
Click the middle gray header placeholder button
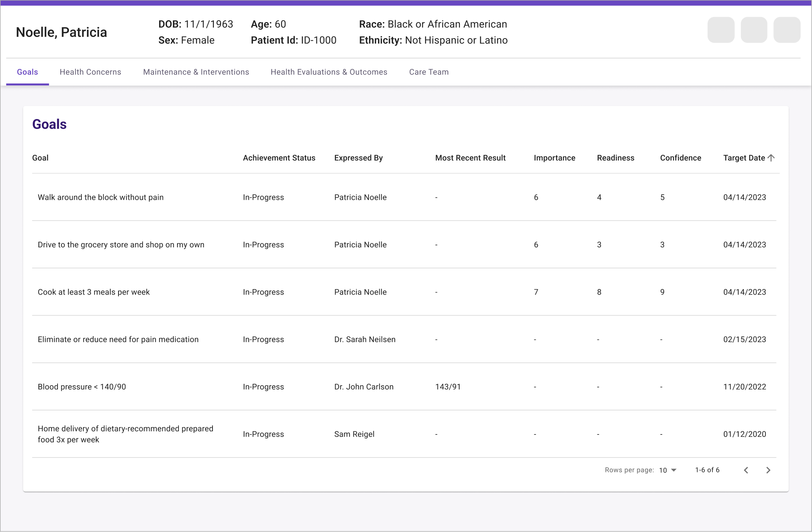[x=754, y=30]
